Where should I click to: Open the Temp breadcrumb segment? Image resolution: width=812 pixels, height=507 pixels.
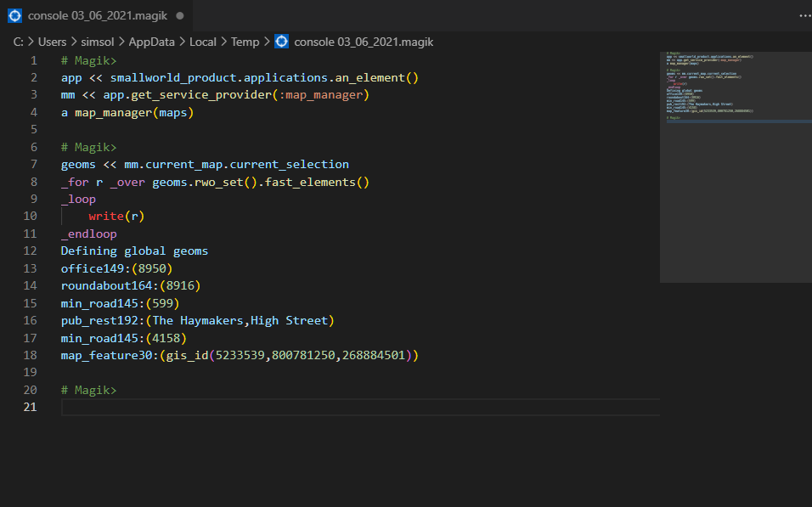point(245,42)
